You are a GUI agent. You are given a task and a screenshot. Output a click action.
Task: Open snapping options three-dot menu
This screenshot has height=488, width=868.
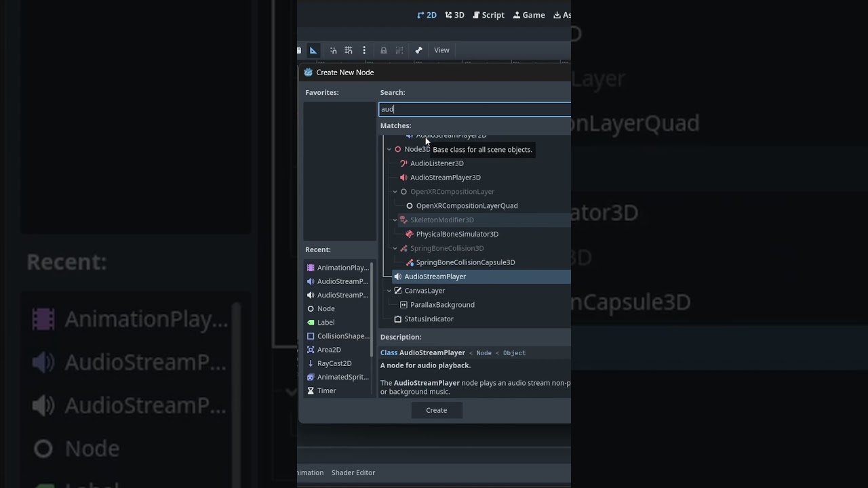click(364, 50)
